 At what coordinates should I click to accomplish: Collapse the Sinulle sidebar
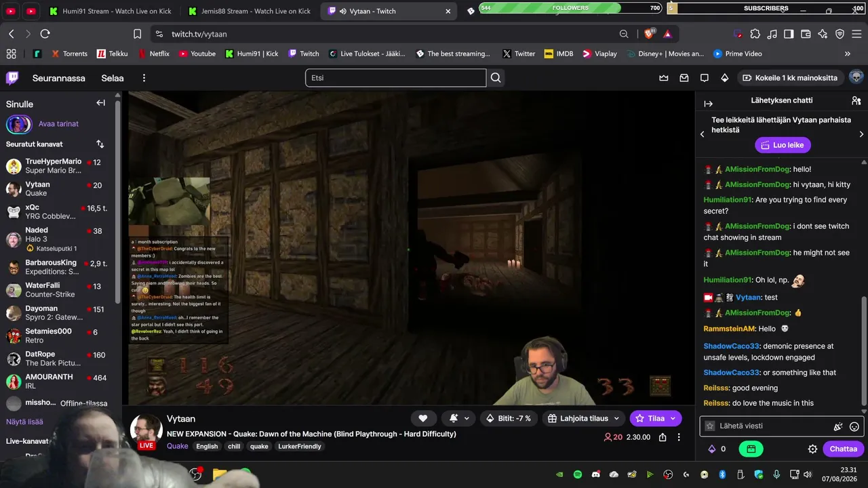(x=100, y=103)
